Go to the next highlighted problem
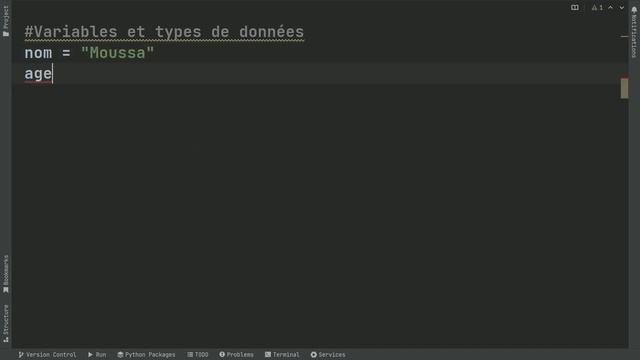 coord(622,8)
